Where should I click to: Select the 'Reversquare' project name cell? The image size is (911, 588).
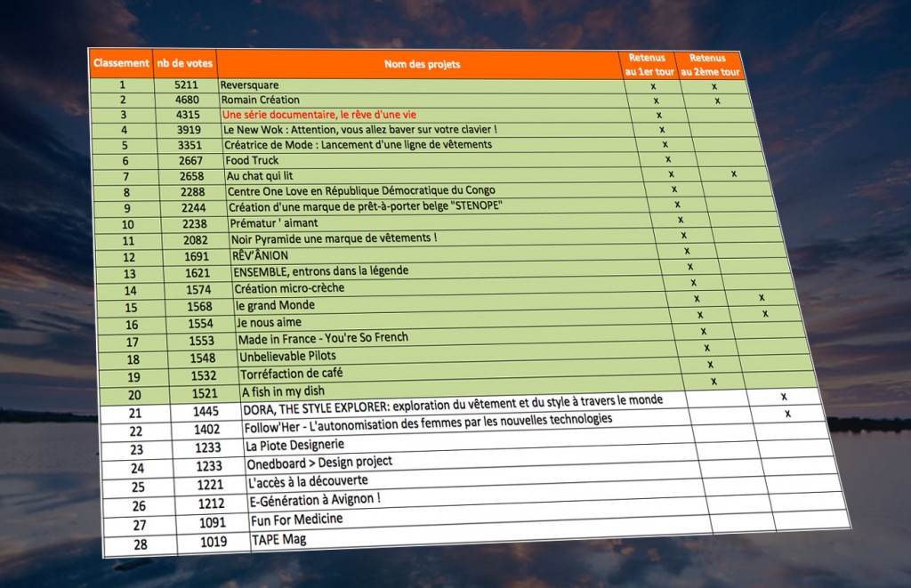click(x=250, y=85)
